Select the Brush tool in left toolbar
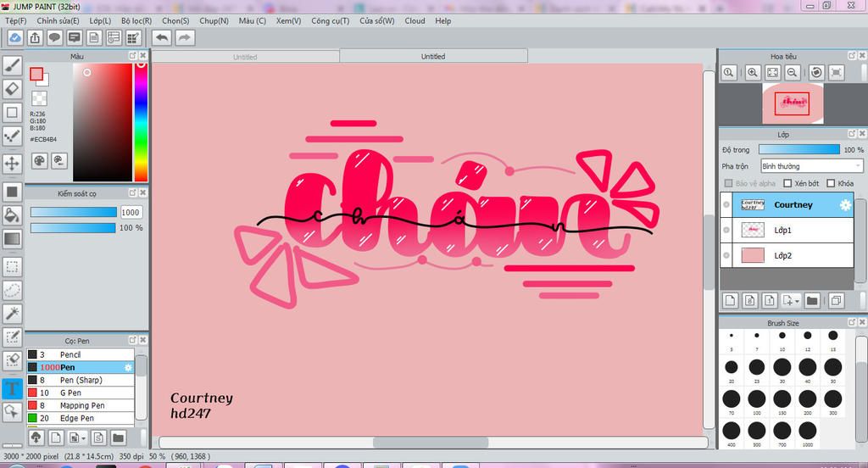Viewport: 868px width, 468px height. coord(12,65)
